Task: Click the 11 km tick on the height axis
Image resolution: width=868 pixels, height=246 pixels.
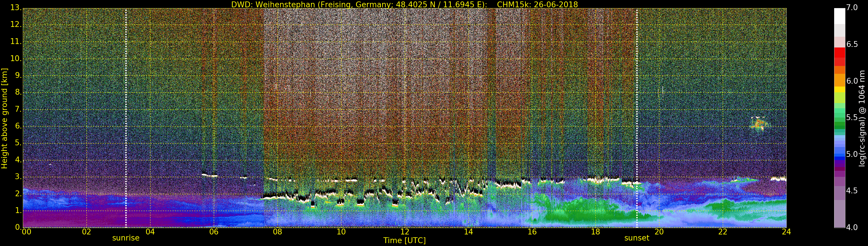Action: click(16, 41)
